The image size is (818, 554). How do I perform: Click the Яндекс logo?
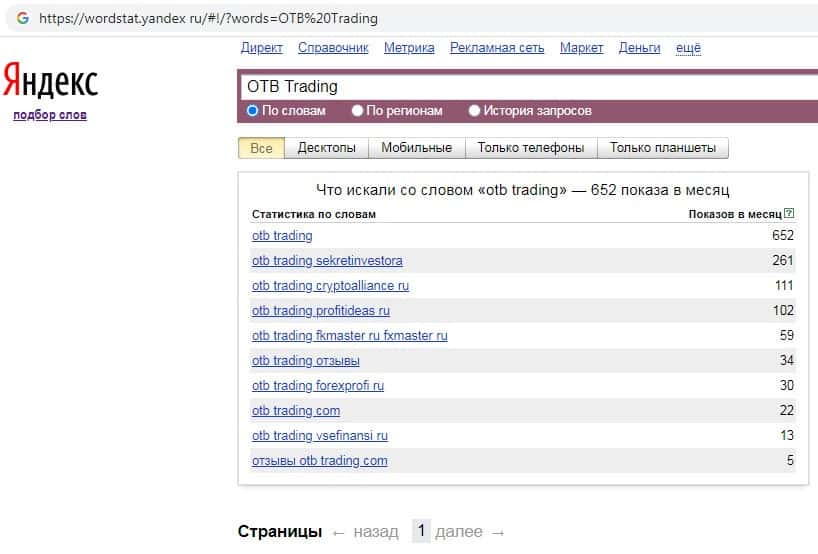coord(50,82)
